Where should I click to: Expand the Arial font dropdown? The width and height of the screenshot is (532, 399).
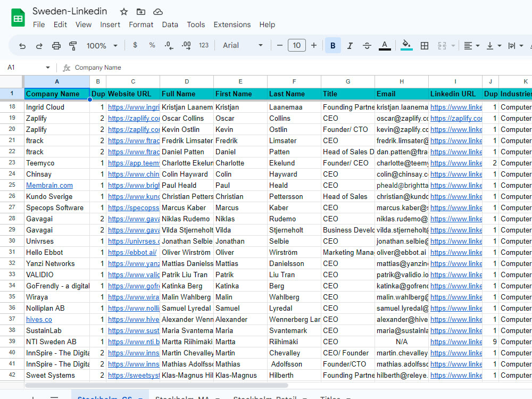[243, 45]
